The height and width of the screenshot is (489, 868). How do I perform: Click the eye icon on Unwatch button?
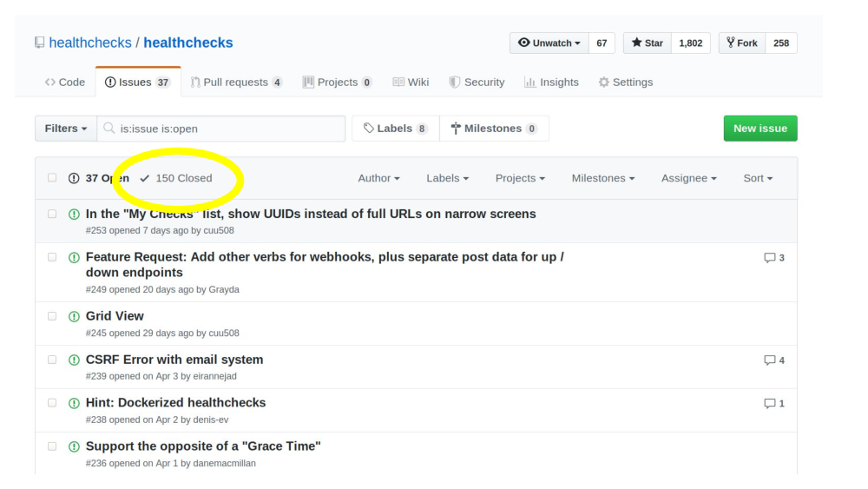click(523, 43)
